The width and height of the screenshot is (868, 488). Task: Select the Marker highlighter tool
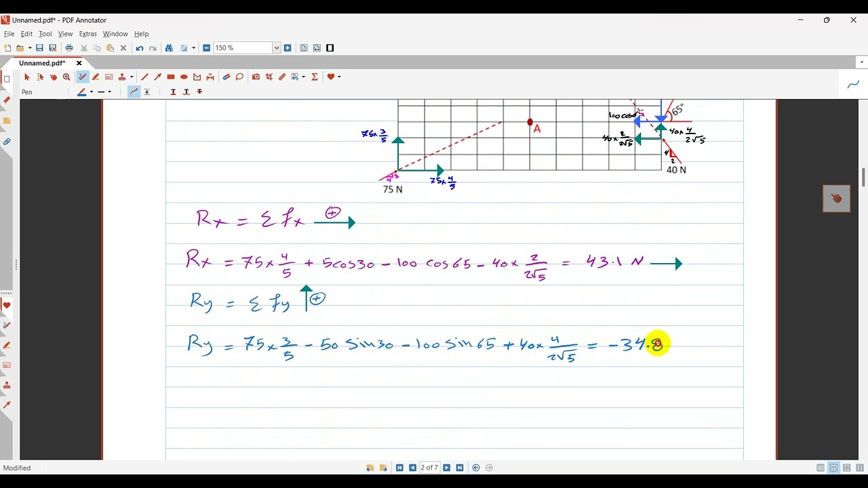(x=96, y=77)
